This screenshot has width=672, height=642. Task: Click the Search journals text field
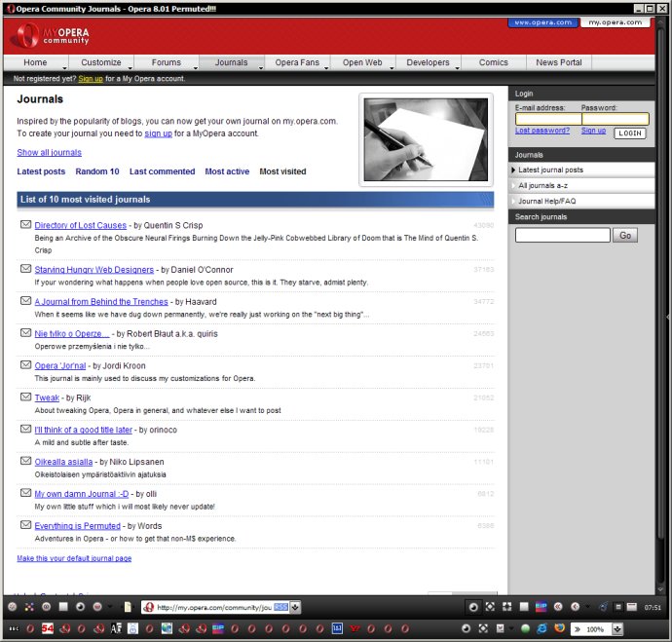click(562, 235)
